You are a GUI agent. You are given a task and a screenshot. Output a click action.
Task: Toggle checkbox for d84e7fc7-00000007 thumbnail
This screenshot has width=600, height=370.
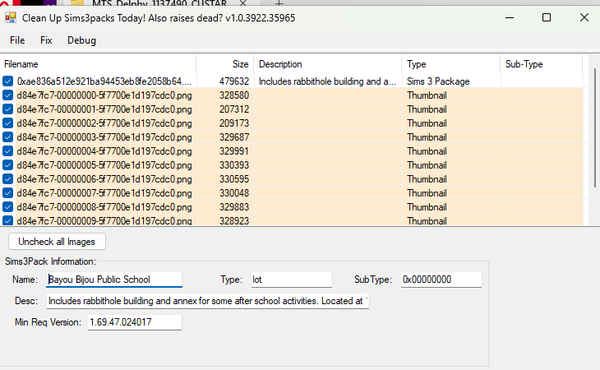point(8,193)
